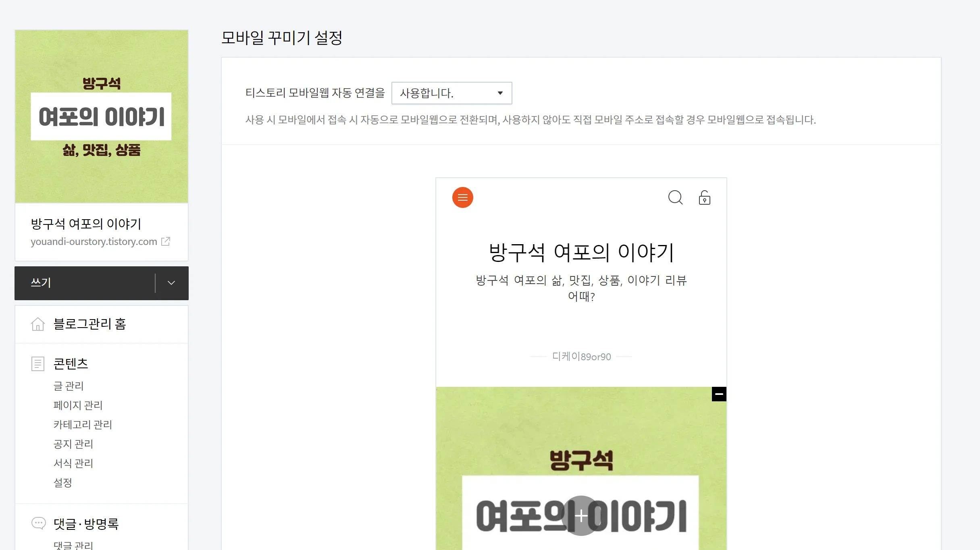Click the black minus icon on cover image
Screen dimensions: 980x550
point(719,394)
